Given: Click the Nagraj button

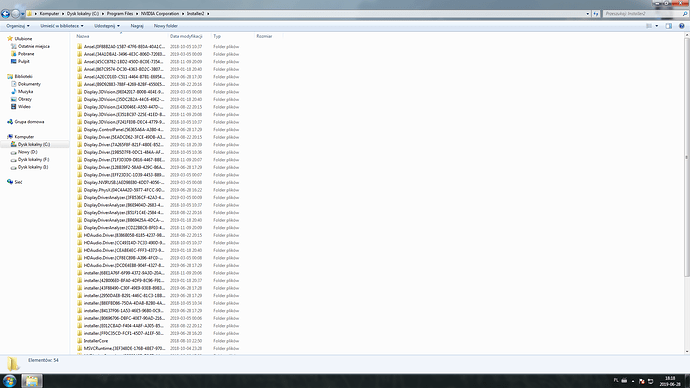Looking at the screenshot, I should pos(137,26).
